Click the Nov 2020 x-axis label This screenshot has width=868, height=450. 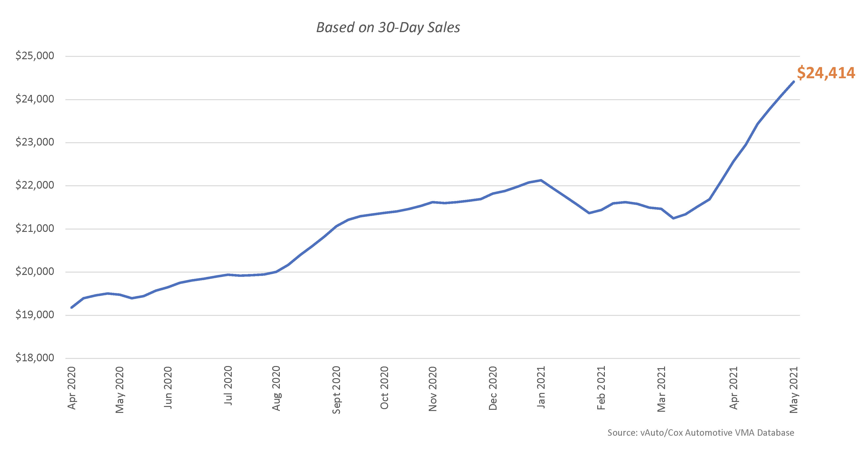pos(433,389)
